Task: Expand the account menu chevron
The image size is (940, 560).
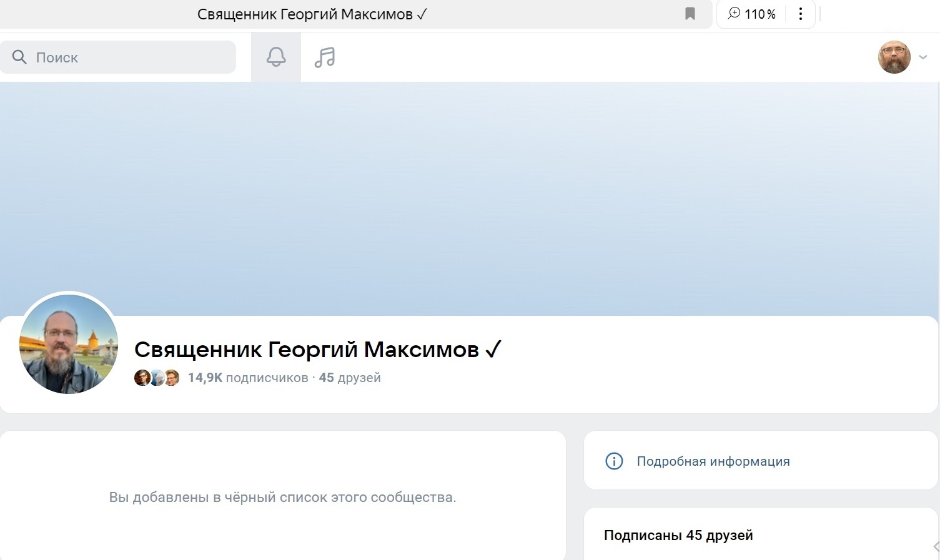Action: 923,57
